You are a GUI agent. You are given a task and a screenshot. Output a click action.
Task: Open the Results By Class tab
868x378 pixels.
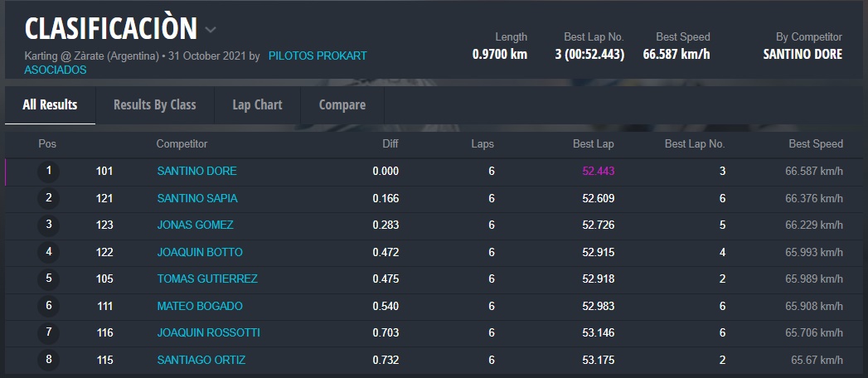154,105
